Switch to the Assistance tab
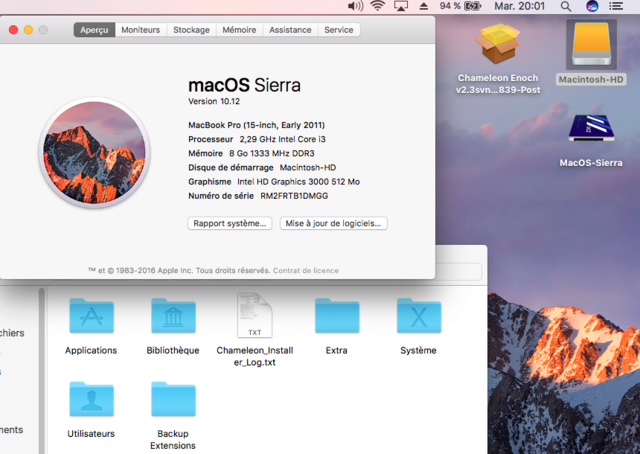 coord(290,30)
